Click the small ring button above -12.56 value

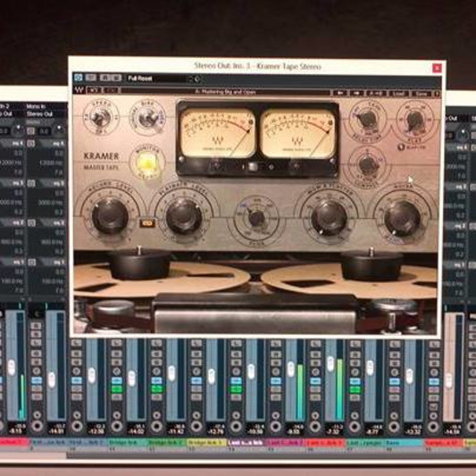click(77, 415)
